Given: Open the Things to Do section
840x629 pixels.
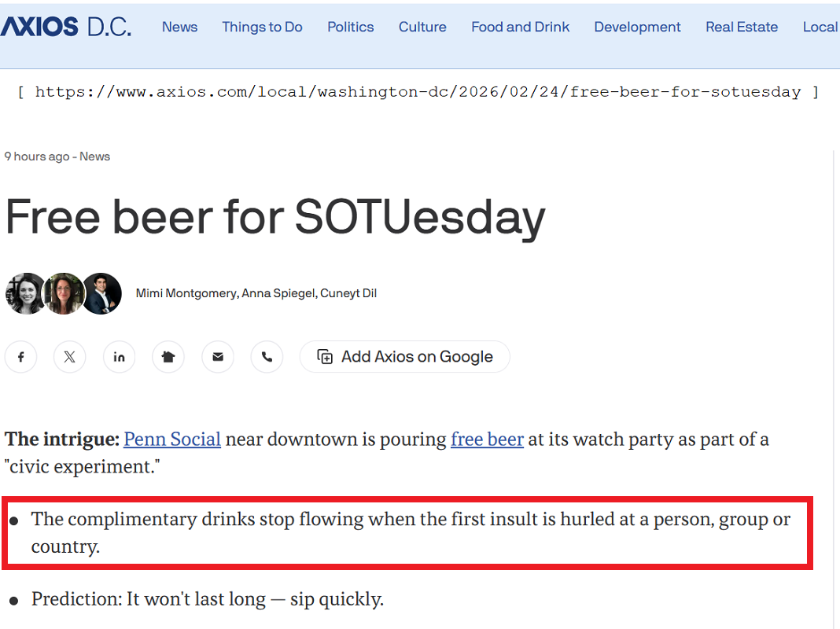Looking at the screenshot, I should 262,27.
